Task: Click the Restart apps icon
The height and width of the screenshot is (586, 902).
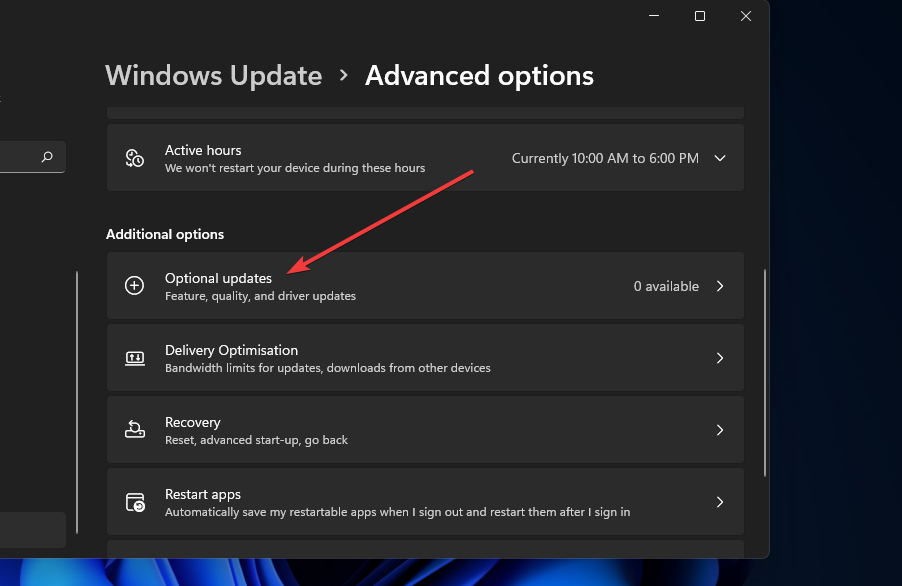Action: [x=135, y=502]
